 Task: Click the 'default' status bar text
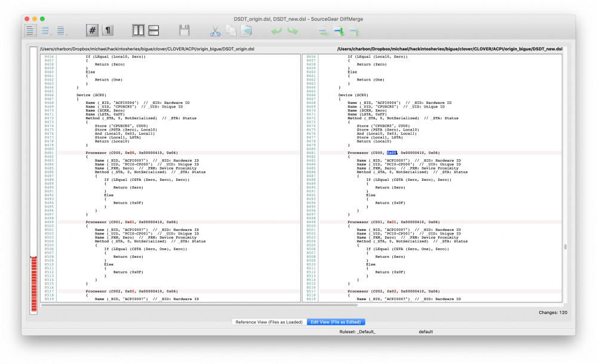pos(426,332)
